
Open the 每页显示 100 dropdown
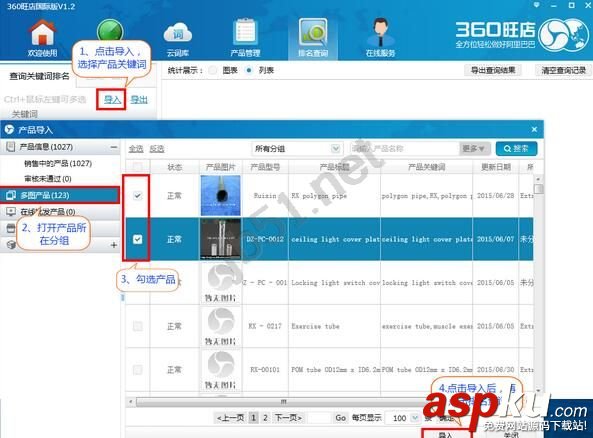tap(403, 418)
